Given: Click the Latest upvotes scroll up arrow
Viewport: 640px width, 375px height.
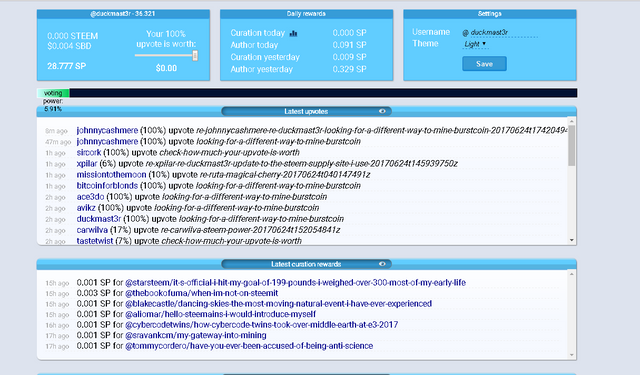Looking at the screenshot, I should pos(571,121).
